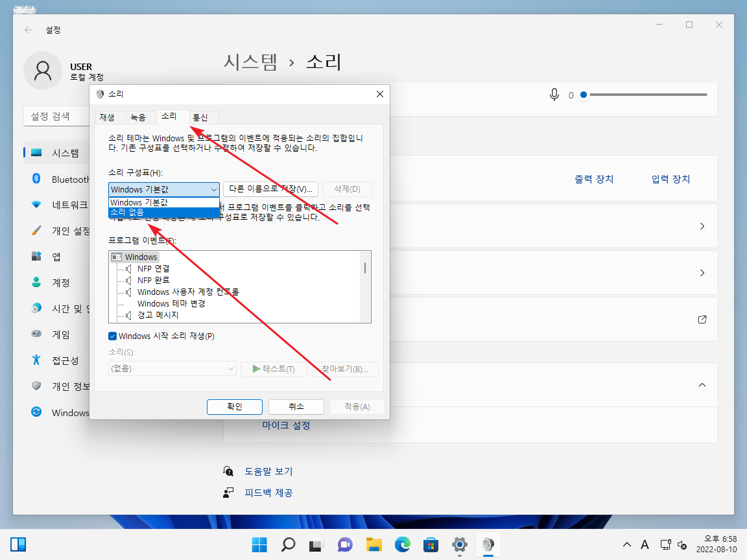Select Windows 사용자 계정 컨트롤 event
The height and width of the screenshot is (560, 747).
click(187, 292)
